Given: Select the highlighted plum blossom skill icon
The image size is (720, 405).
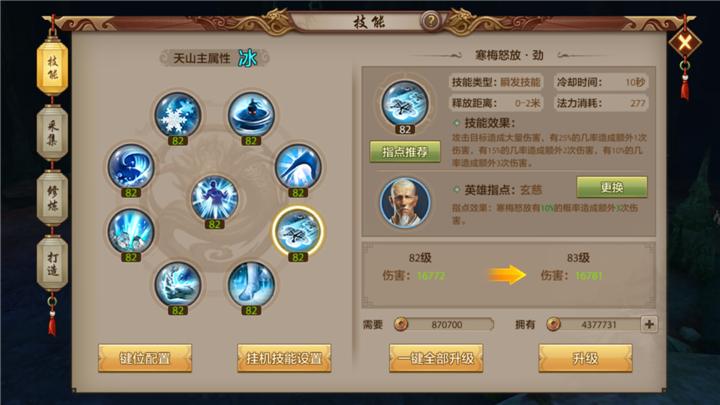Looking at the screenshot, I should [x=298, y=231].
